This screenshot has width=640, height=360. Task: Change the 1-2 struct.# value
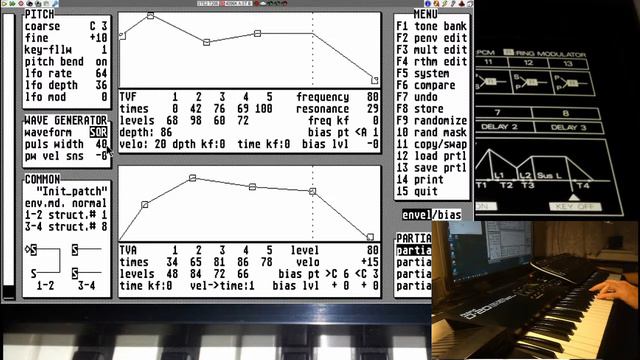pyautogui.click(x=104, y=215)
